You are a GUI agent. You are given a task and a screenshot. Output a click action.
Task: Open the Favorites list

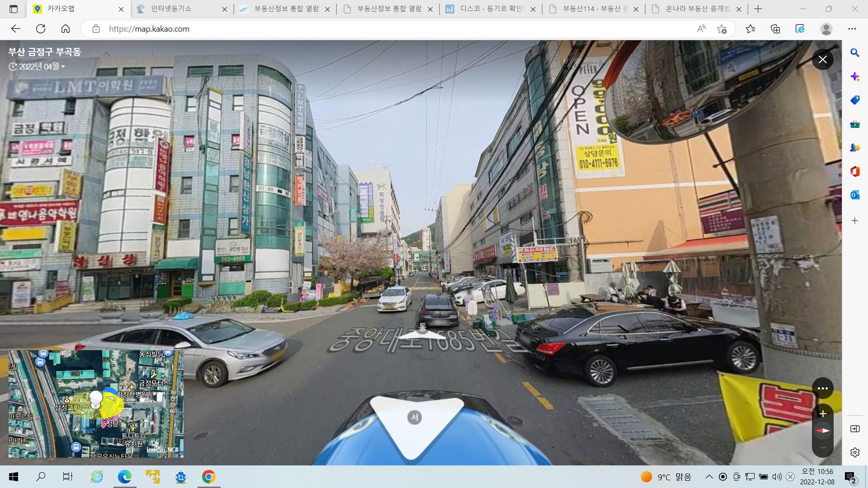point(750,29)
